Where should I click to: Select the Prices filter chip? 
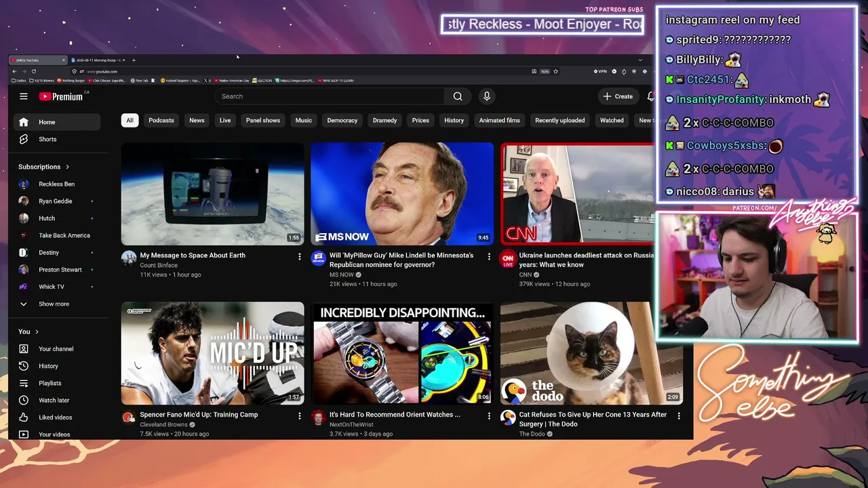[420, 121]
